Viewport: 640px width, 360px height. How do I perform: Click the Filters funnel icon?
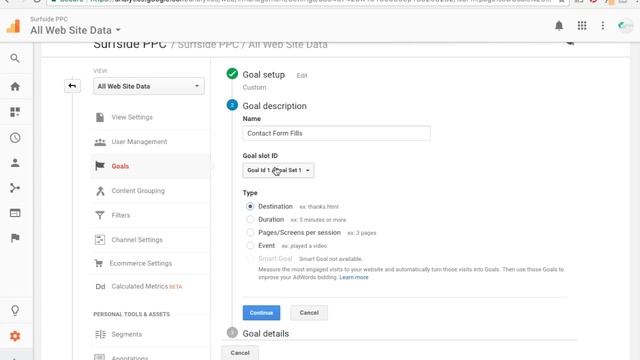pos(100,215)
